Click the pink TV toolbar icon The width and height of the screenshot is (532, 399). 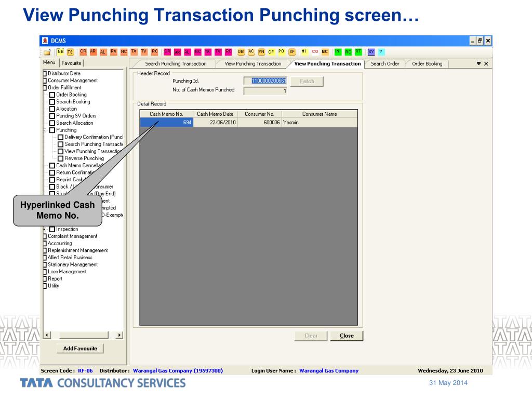tap(218, 51)
